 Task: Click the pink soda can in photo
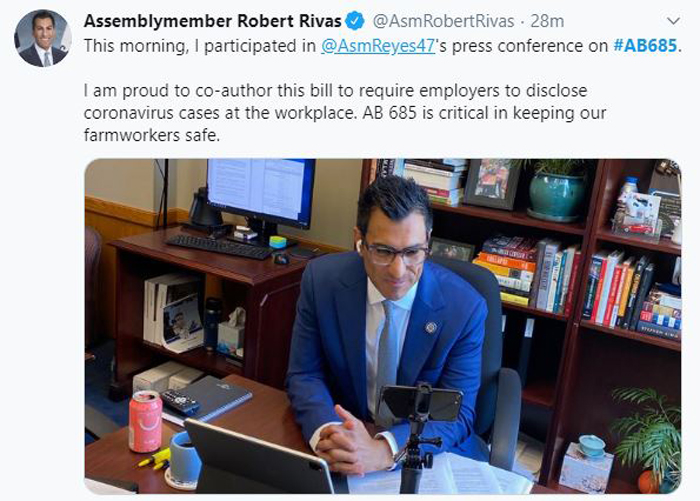coord(146,421)
